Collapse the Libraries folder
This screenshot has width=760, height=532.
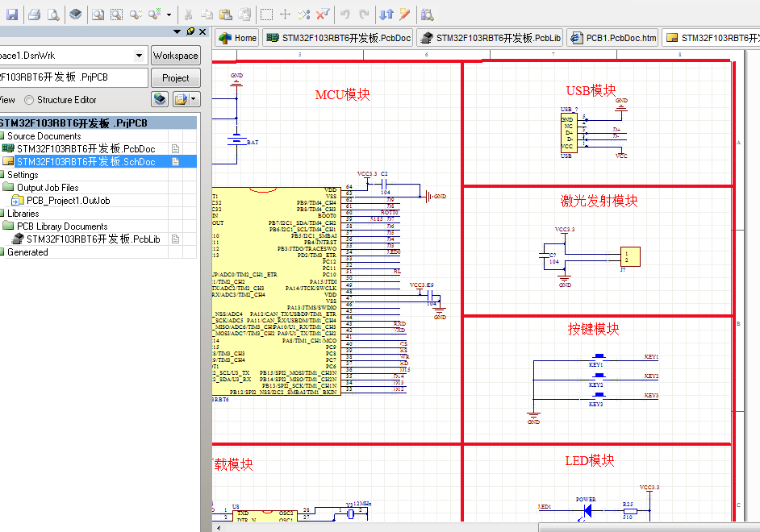click(x=2, y=214)
